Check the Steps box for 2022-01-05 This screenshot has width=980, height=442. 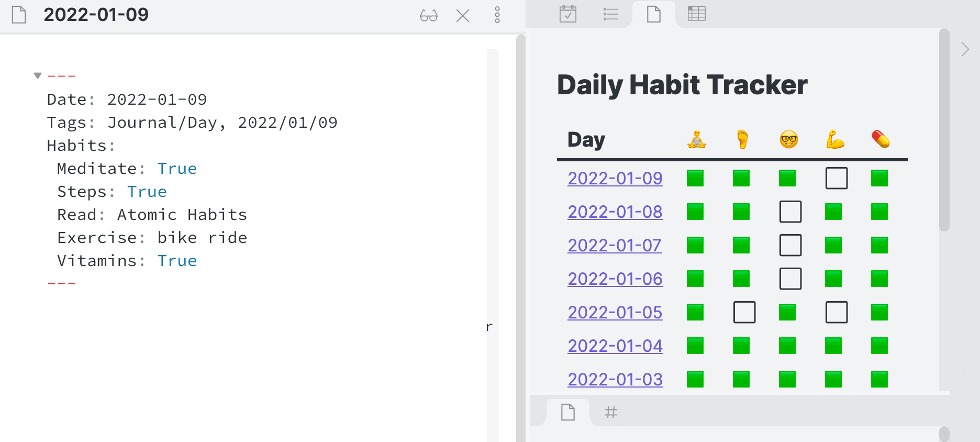[x=745, y=312]
